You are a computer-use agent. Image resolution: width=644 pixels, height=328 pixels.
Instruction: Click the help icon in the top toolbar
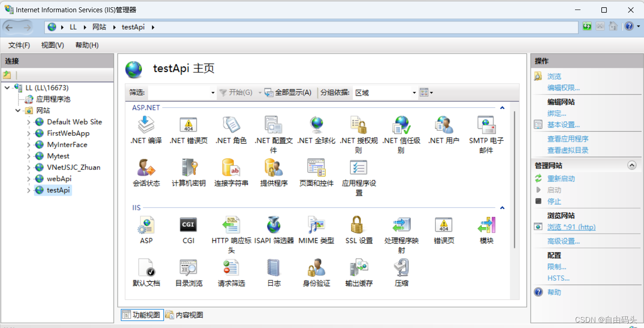tap(629, 26)
